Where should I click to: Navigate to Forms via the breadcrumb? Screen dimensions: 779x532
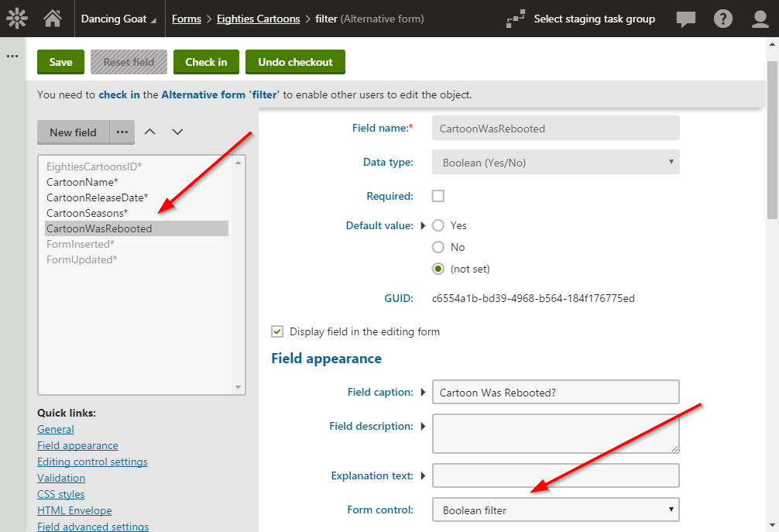[186, 19]
